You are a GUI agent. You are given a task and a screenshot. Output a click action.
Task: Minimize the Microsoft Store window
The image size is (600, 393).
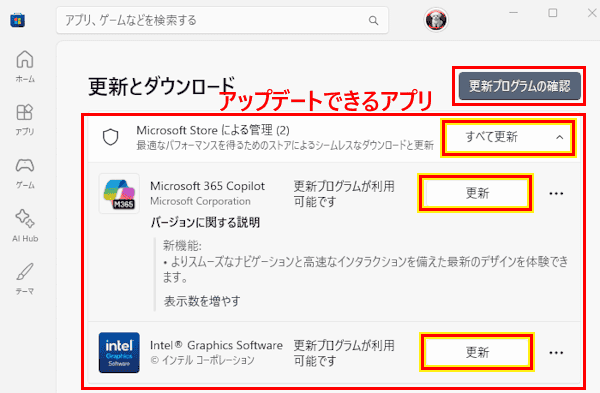point(514,13)
